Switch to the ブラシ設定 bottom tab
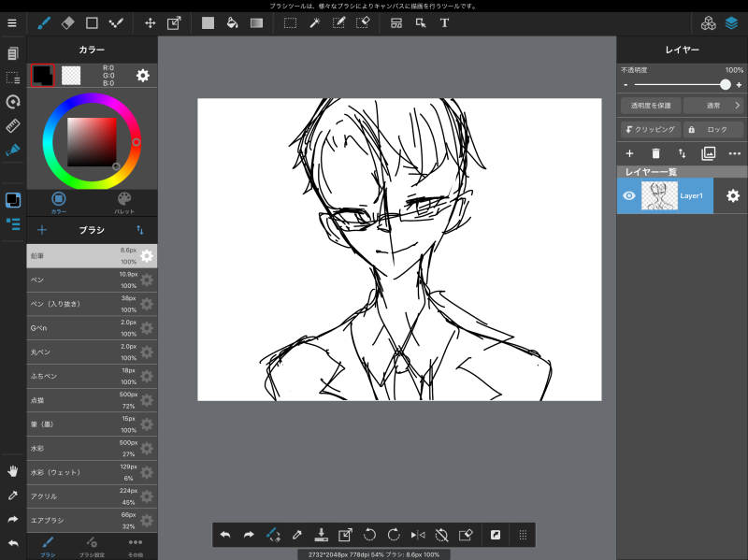The height and width of the screenshot is (560, 748). [x=92, y=547]
